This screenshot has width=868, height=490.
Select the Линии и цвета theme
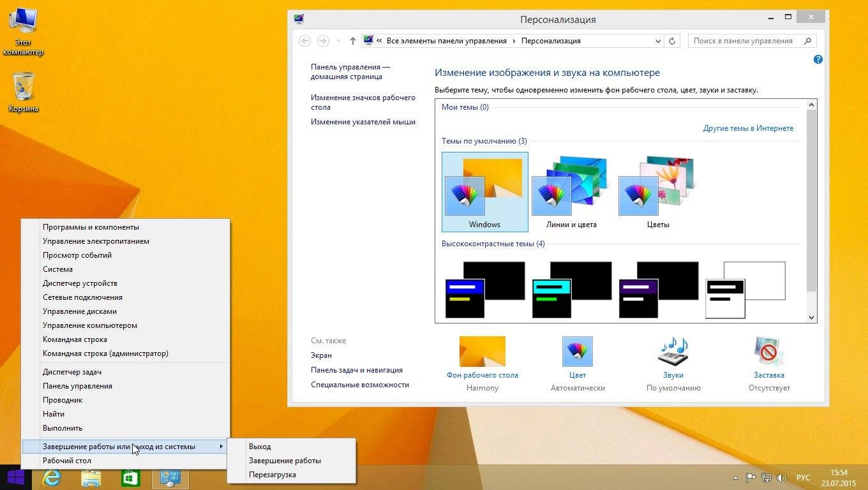tap(571, 192)
